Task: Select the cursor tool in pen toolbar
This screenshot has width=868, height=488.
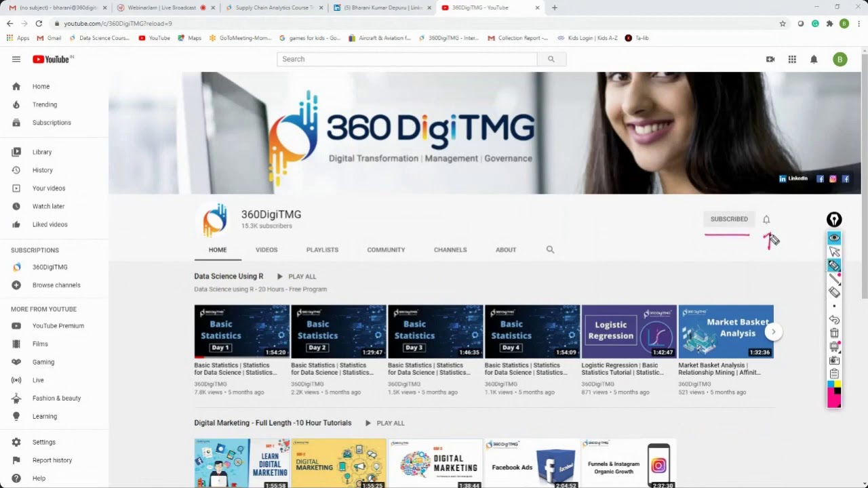Action: click(834, 251)
